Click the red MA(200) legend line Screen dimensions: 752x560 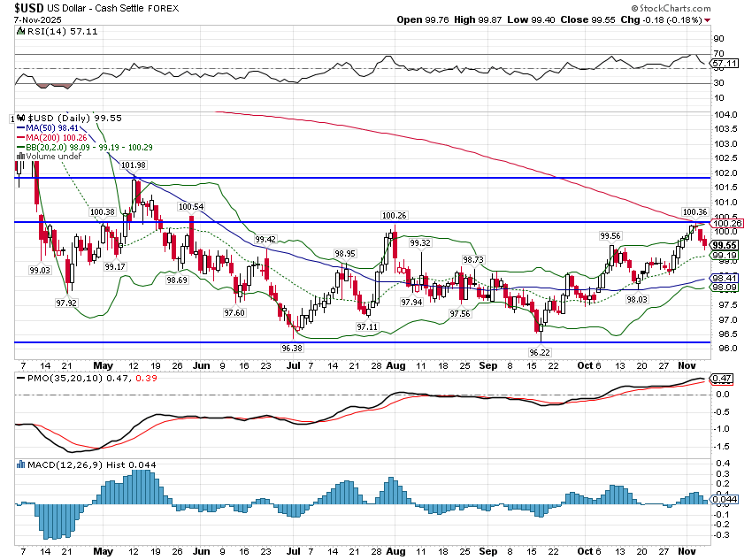point(22,137)
